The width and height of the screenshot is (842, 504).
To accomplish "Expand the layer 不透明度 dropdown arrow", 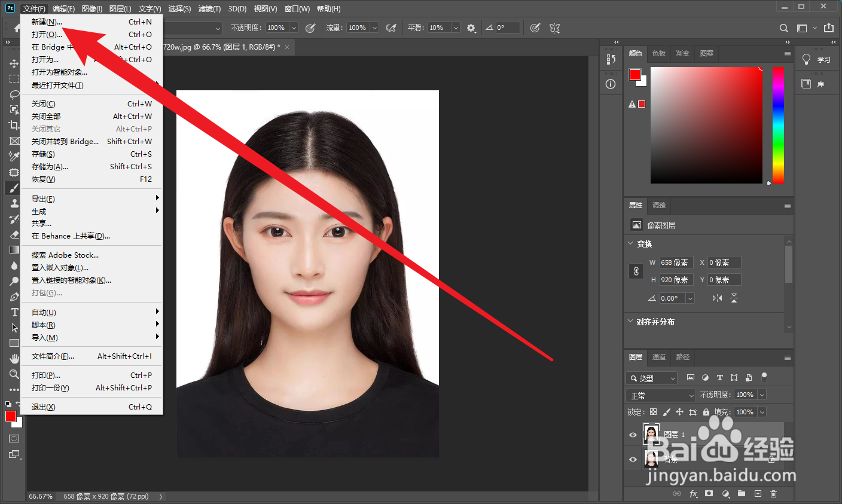I will 762,395.
